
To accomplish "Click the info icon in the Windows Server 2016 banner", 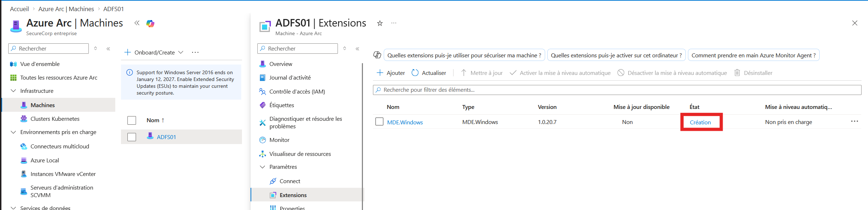I will (x=130, y=72).
